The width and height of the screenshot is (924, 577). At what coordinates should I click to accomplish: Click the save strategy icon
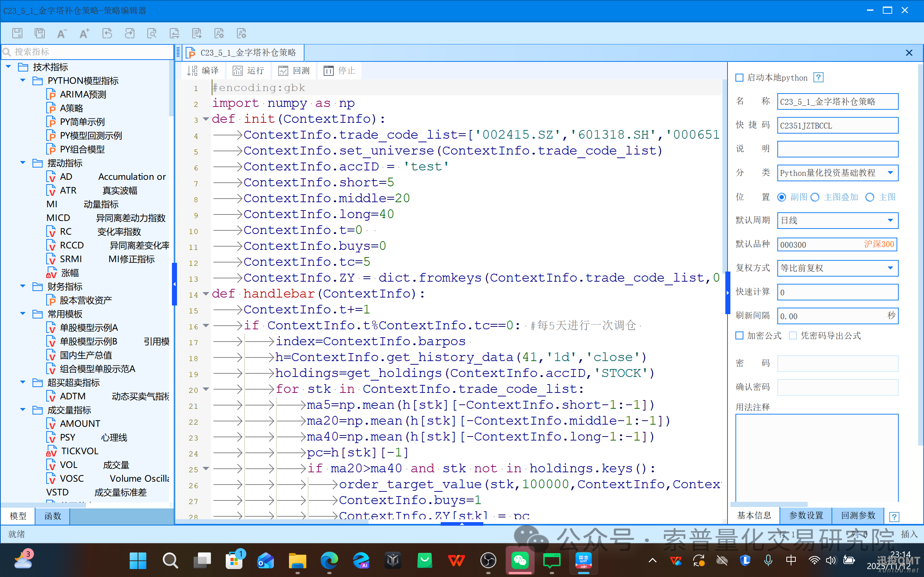coord(17,33)
